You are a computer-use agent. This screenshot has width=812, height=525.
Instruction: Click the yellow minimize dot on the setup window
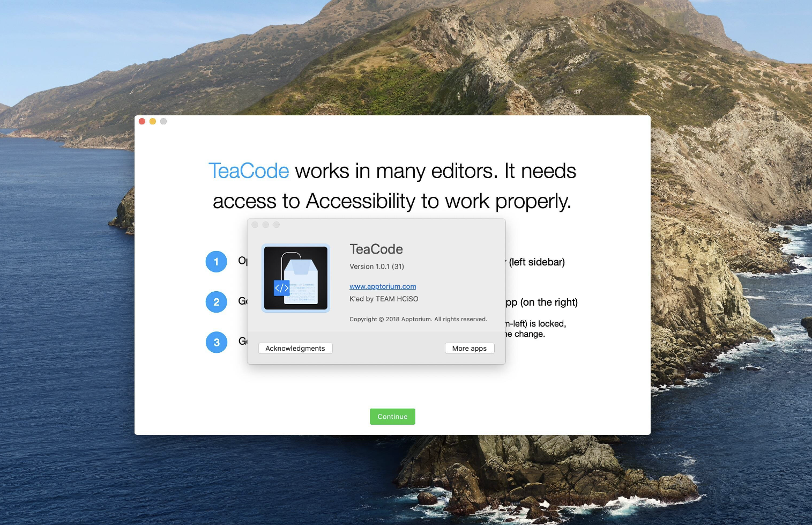pos(153,121)
